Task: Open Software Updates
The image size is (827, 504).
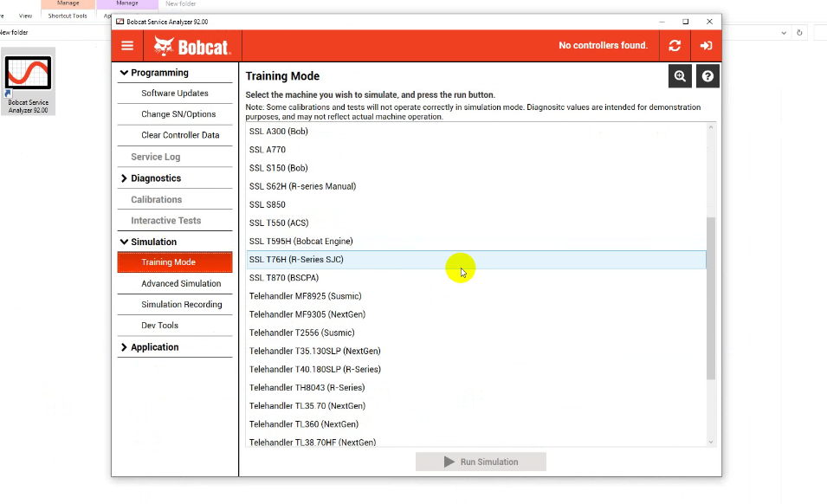Action: tap(175, 94)
